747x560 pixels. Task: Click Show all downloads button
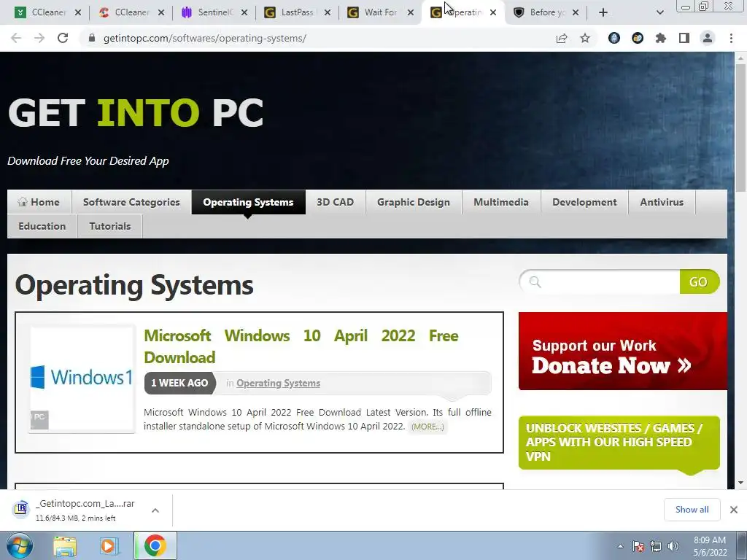click(692, 510)
